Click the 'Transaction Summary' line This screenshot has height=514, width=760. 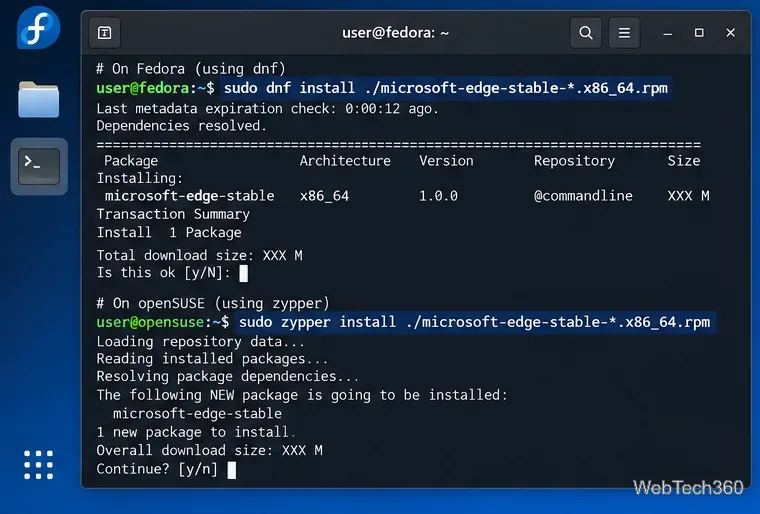coord(173,214)
